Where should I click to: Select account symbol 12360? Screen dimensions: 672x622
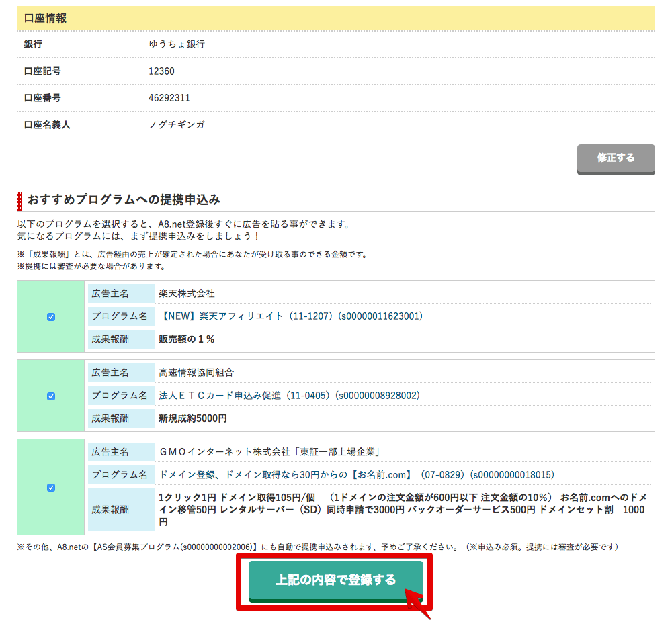(x=161, y=71)
